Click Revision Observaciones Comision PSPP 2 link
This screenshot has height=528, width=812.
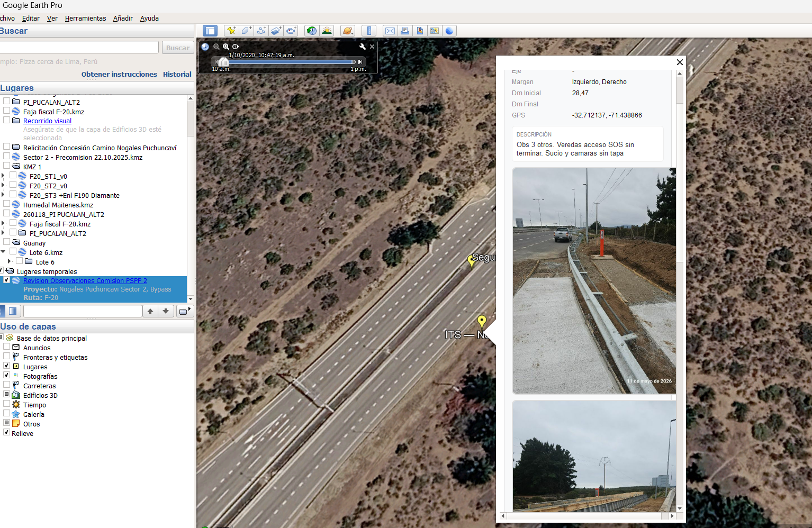point(85,280)
